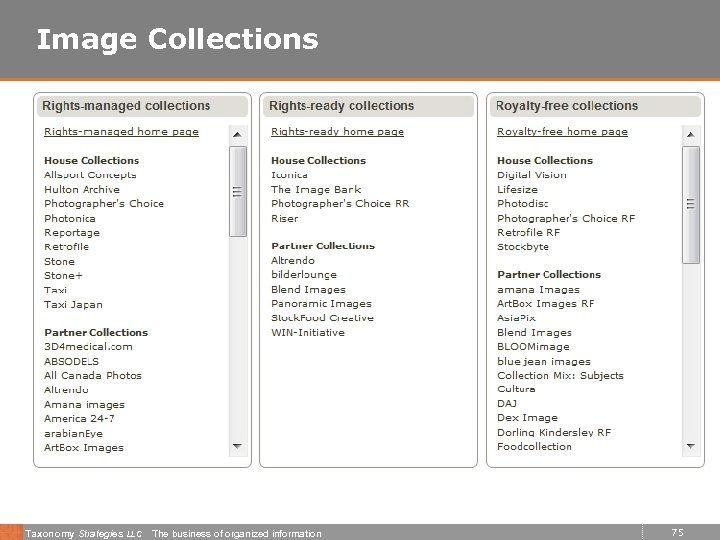720x540 pixels.
Task: Select ArtBox Images RF collection
Action: coord(546,304)
